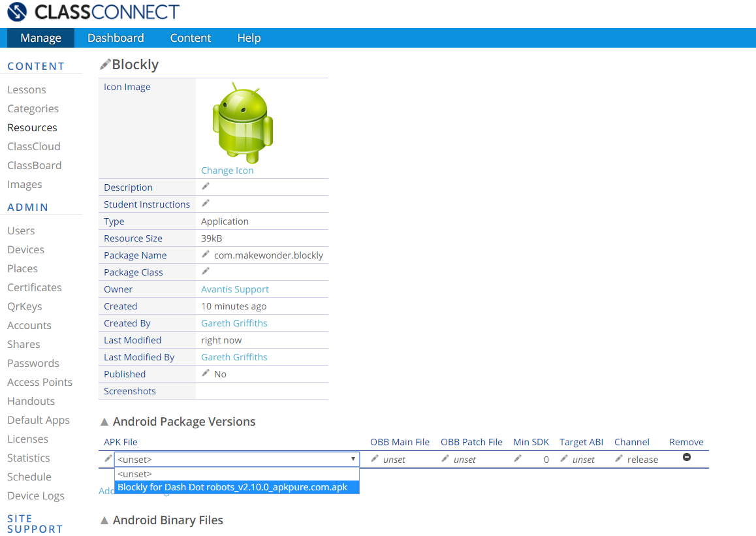Edit Target ABI pencil icon

point(563,459)
